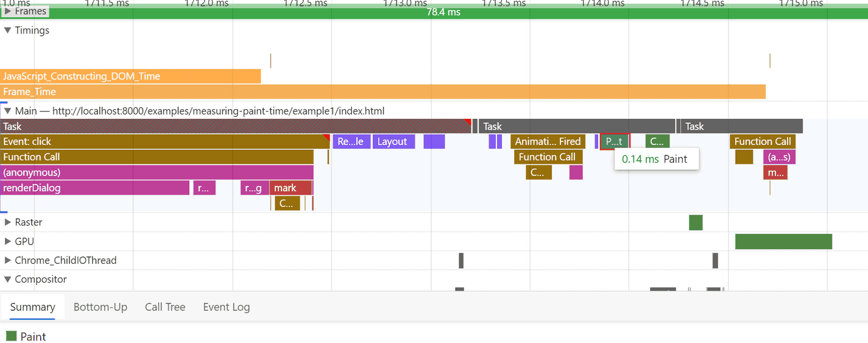868x343 pixels.
Task: Switch to the Summary tab
Action: pyautogui.click(x=32, y=307)
